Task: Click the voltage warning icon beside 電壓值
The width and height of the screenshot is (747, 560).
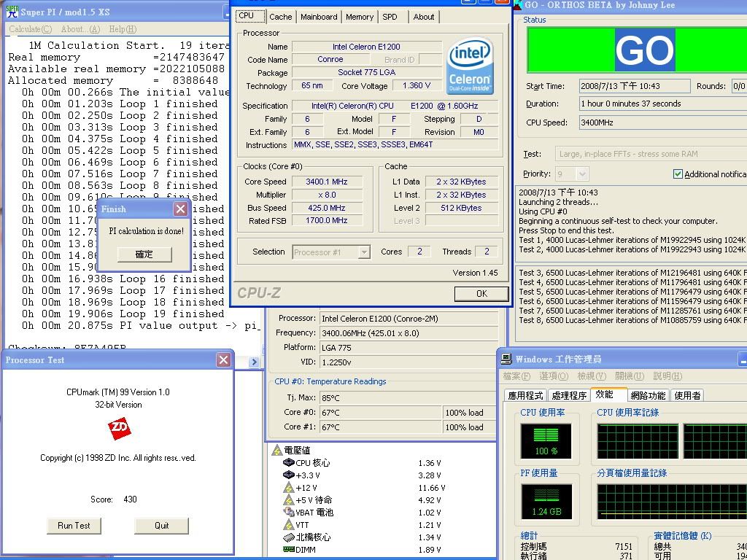Action: [x=276, y=450]
